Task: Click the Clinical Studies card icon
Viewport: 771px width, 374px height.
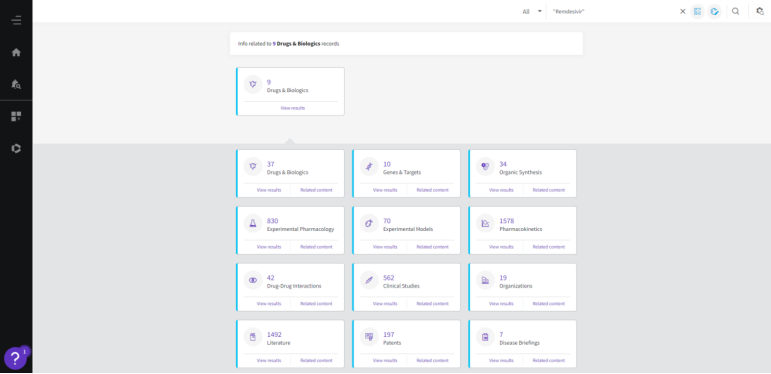Action: [369, 280]
